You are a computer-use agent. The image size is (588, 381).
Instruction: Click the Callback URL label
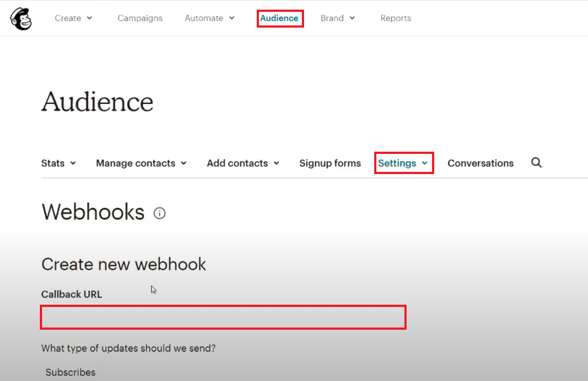[71, 294]
